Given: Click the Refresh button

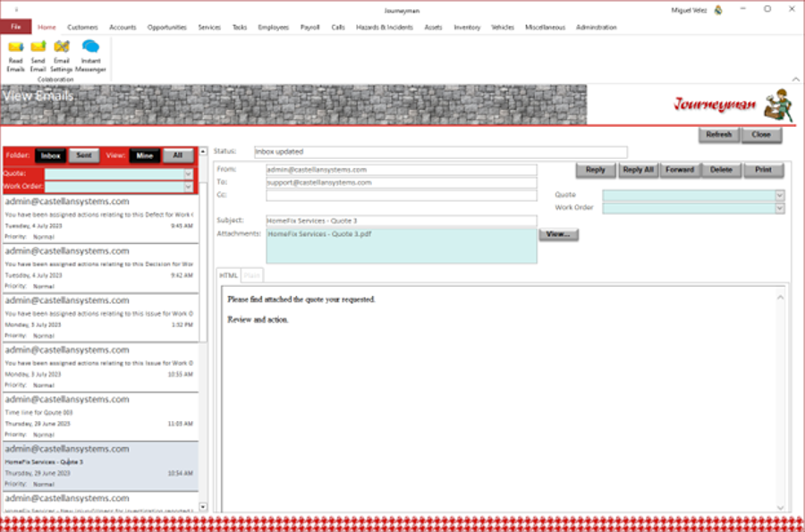Looking at the screenshot, I should tap(719, 134).
